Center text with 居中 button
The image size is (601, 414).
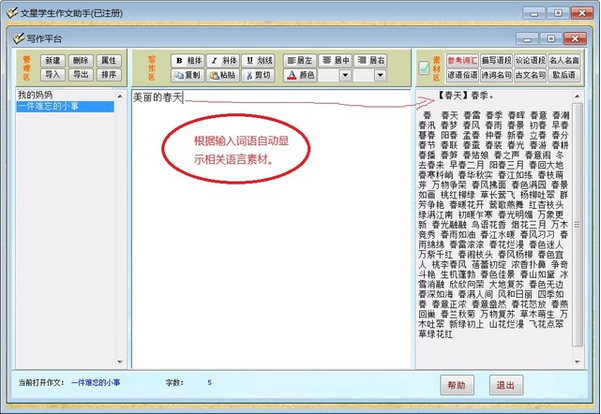(336, 60)
